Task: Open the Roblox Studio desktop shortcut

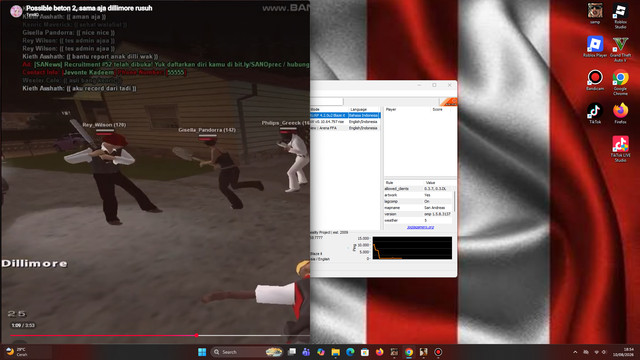Action: [x=620, y=16]
